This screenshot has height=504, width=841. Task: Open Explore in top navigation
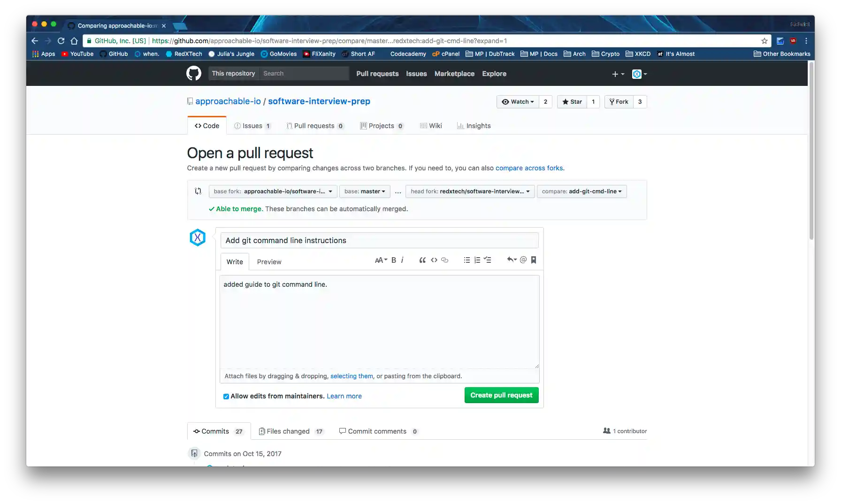tap(494, 74)
